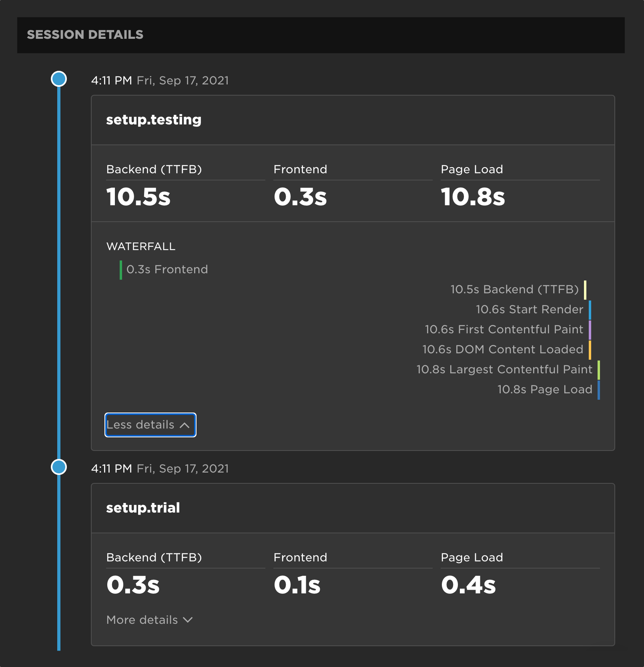This screenshot has width=644, height=667.
Task: Click the WATERFALL section label
Action: tap(141, 246)
